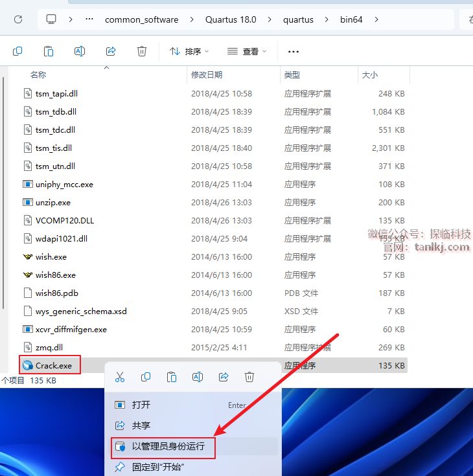
Task: Open the three-dot more options in toolbar
Action: click(293, 51)
